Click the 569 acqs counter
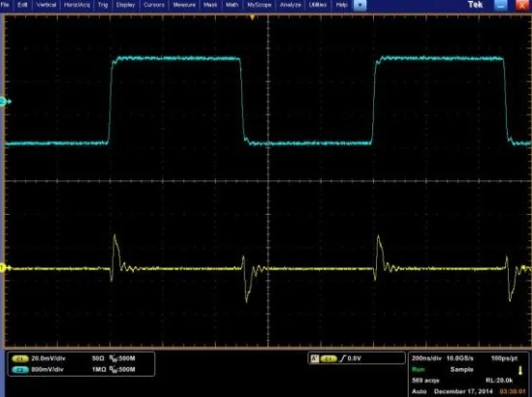 (425, 381)
